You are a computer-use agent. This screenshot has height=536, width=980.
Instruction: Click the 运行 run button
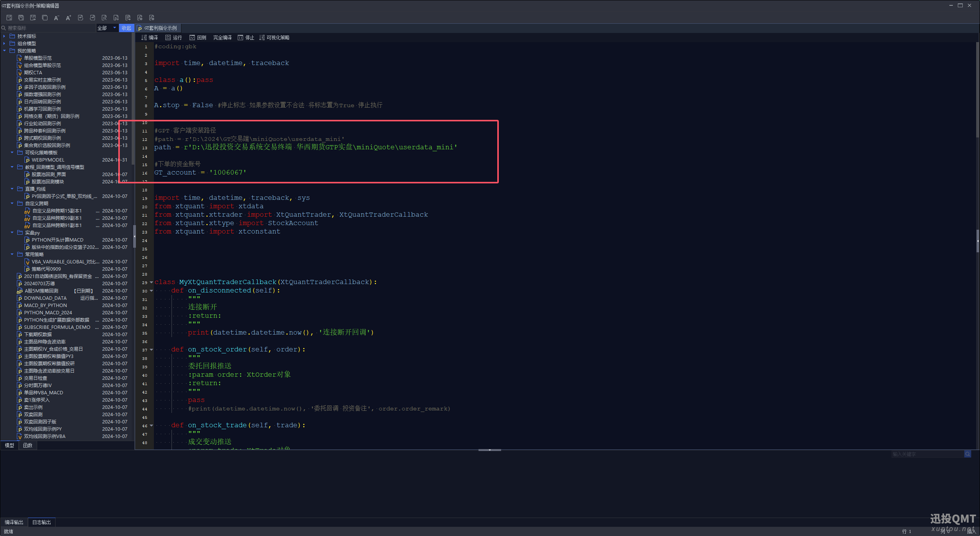174,38
